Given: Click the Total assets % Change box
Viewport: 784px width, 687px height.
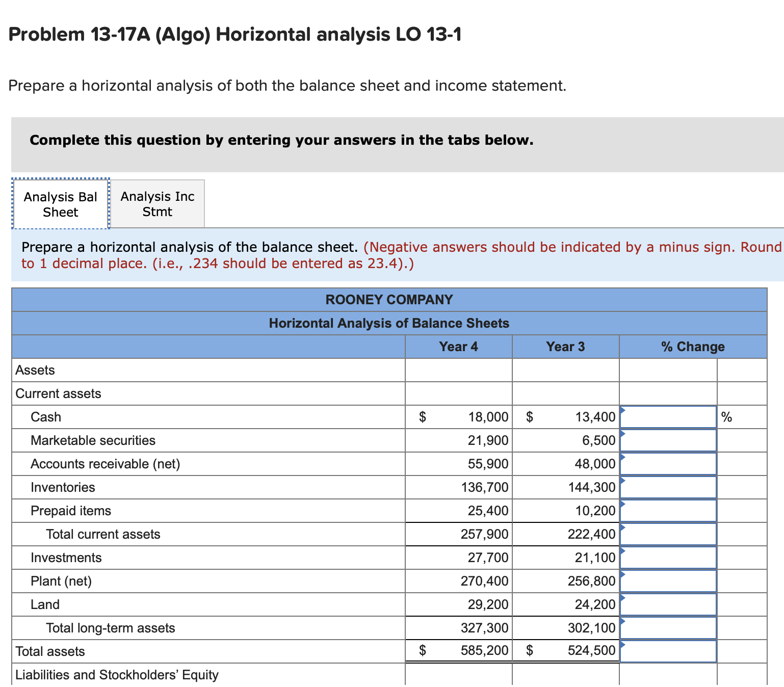Looking at the screenshot, I should [x=668, y=651].
